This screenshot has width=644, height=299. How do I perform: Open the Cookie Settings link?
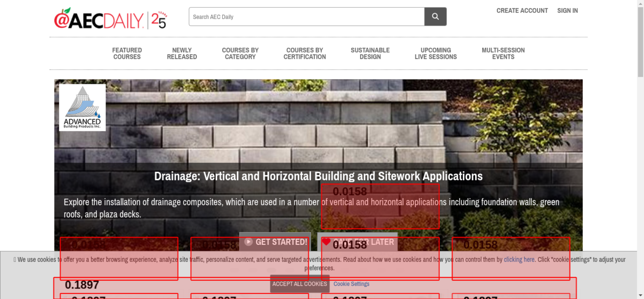pos(351,284)
